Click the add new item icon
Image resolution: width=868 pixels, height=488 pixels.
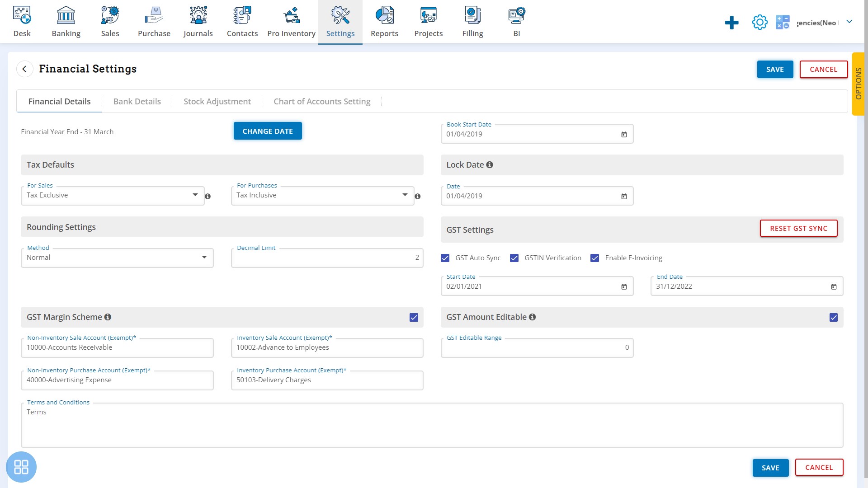[x=731, y=23]
